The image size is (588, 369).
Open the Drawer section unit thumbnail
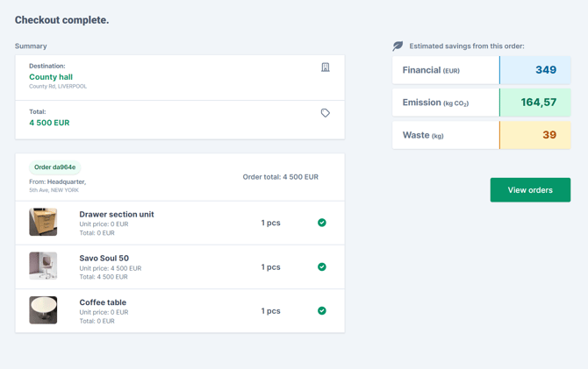click(x=43, y=223)
